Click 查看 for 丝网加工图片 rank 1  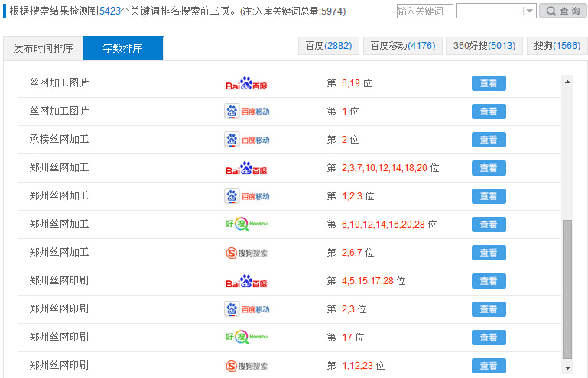pyautogui.click(x=489, y=111)
